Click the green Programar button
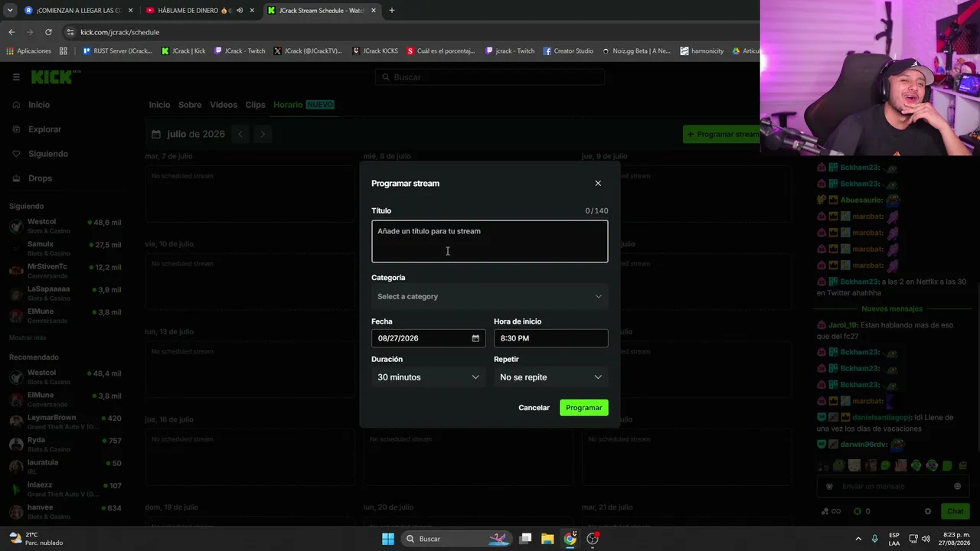 [x=584, y=408]
